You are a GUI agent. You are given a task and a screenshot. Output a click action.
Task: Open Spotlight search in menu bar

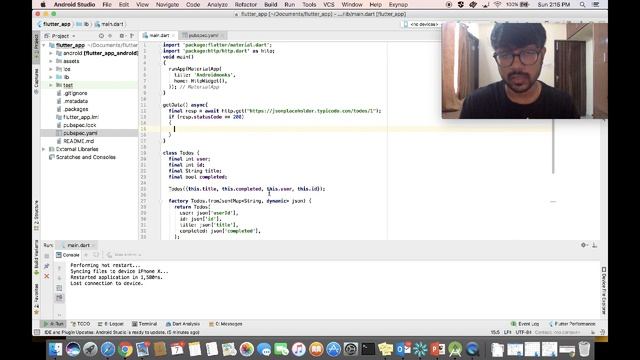582,4
